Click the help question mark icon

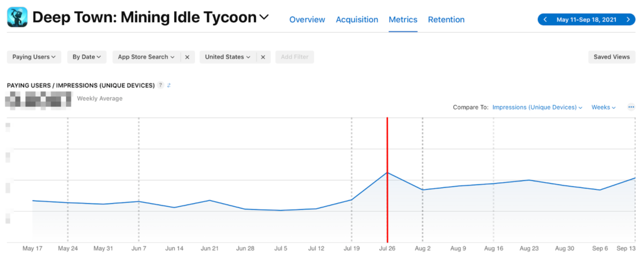(x=161, y=85)
